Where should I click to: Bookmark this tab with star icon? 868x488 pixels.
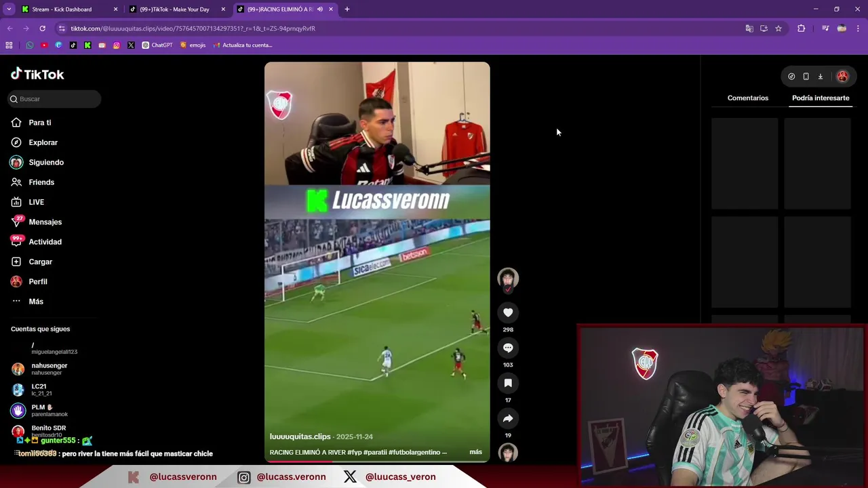(778, 28)
